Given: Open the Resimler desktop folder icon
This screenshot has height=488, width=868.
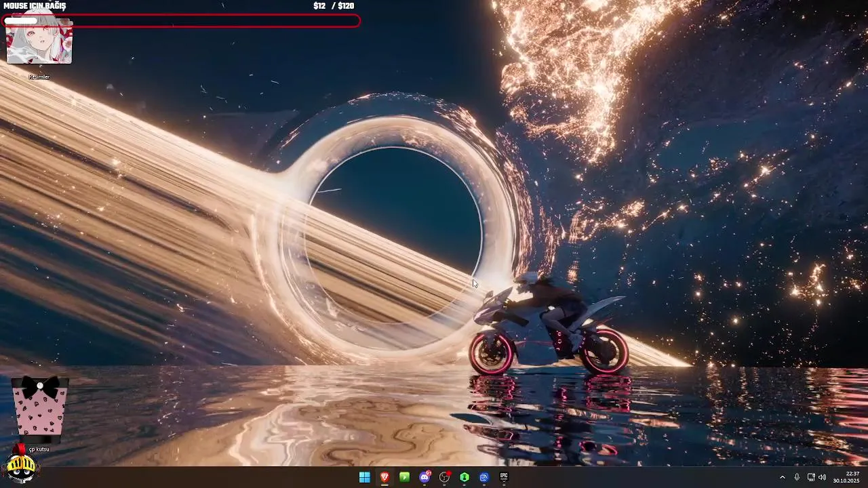Looking at the screenshot, I should (39, 41).
